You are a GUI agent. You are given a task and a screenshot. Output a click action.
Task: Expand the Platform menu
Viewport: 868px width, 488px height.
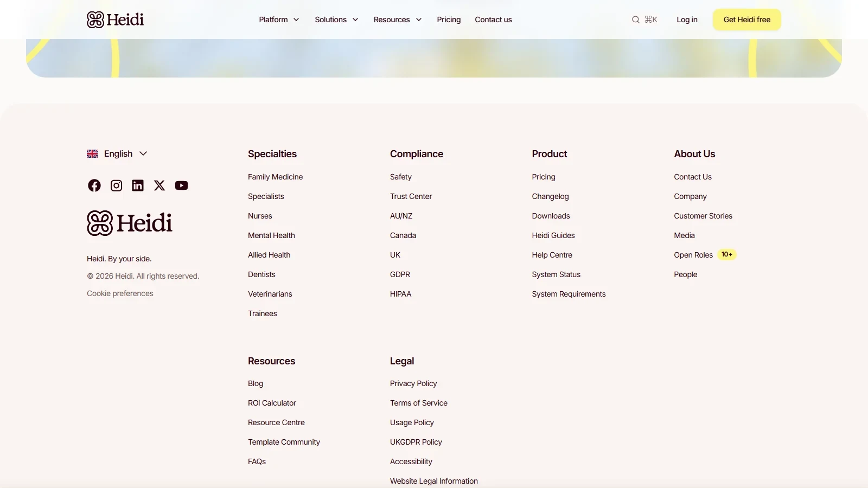pos(279,20)
